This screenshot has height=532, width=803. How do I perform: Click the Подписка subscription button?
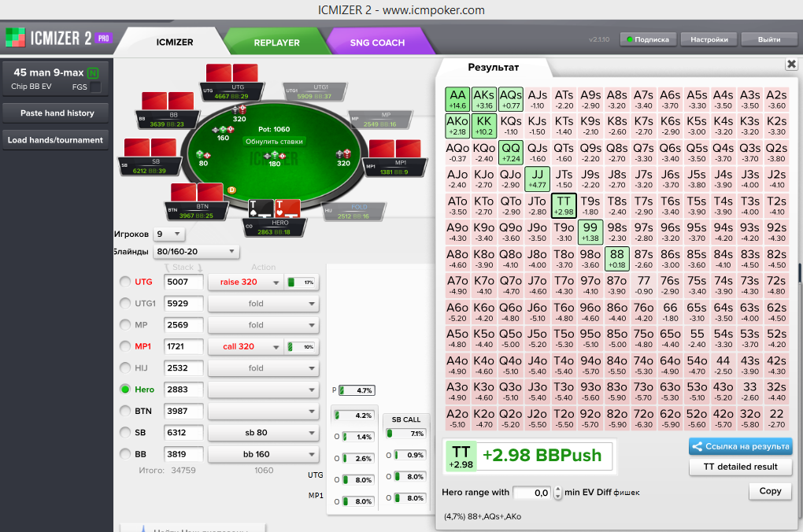[x=649, y=39]
